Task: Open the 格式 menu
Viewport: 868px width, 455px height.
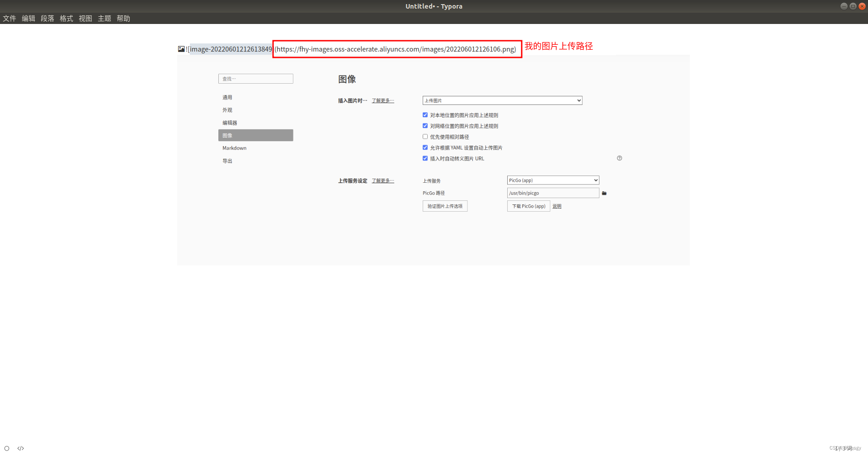Action: pos(66,19)
